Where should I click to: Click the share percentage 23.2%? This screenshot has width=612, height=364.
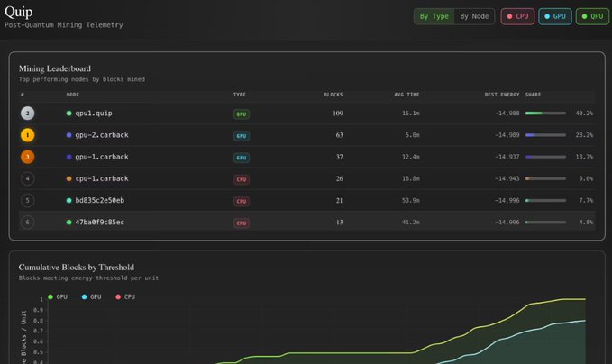(x=584, y=135)
